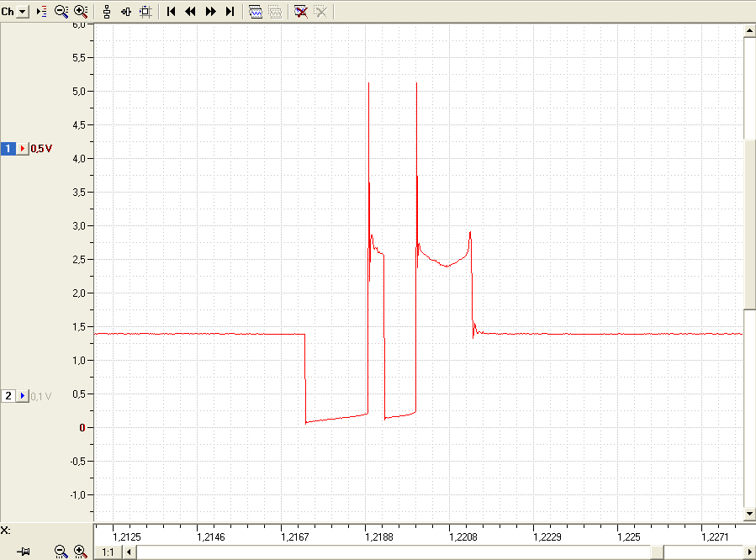Open the Ch dropdown in the toolbar

22,12
